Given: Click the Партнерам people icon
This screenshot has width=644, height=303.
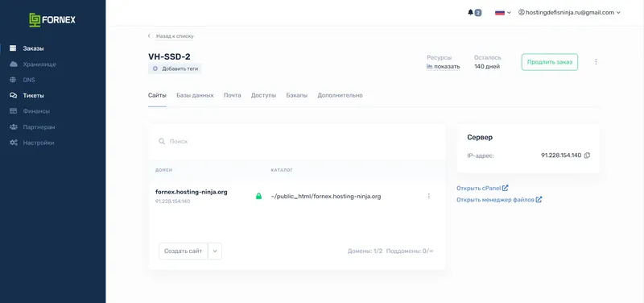Looking at the screenshot, I should pos(13,127).
